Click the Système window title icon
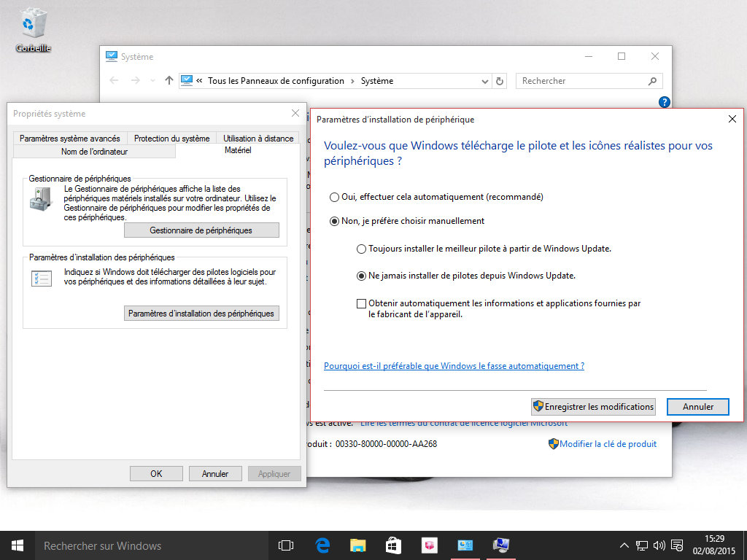 112,57
